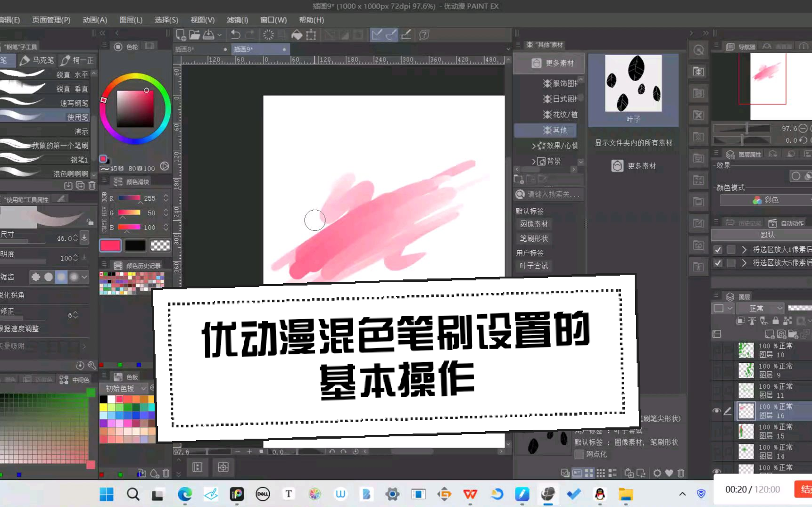The width and height of the screenshot is (812, 507).
Task: Delete sub tool with the trash icon
Action: [92, 186]
